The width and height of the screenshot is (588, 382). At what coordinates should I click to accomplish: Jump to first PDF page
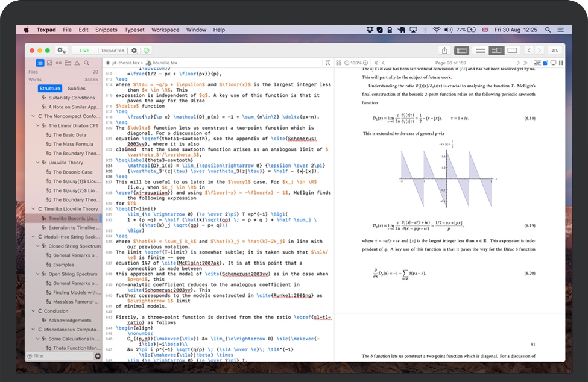(x=376, y=63)
